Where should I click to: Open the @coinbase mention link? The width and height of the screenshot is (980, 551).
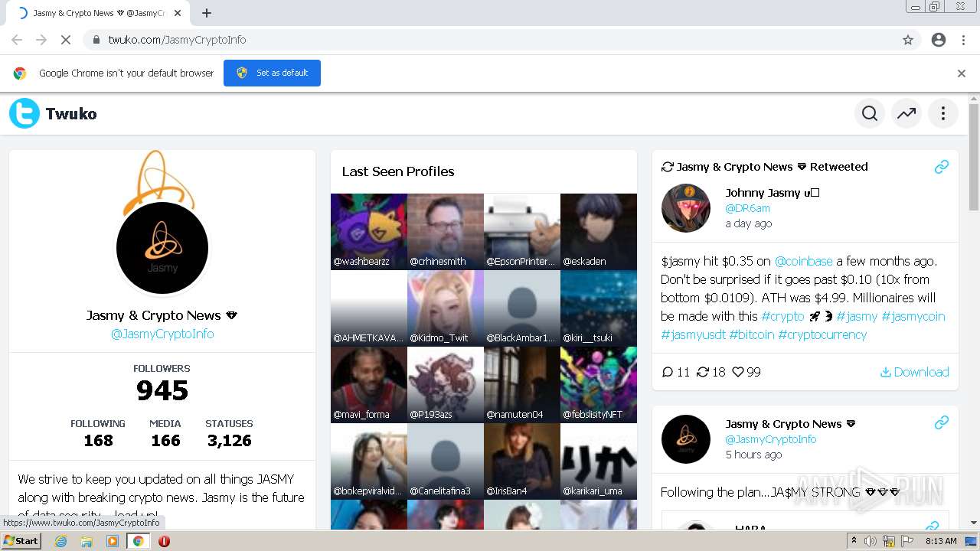click(803, 261)
